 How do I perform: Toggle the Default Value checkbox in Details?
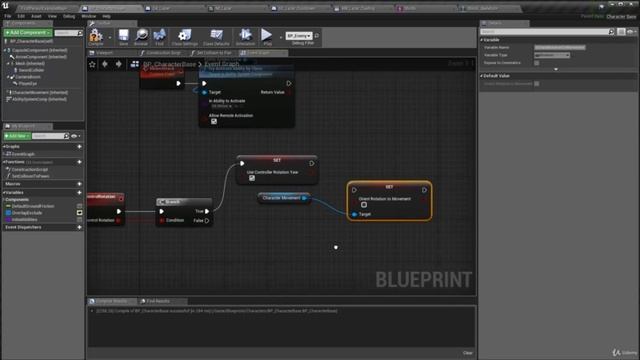(x=537, y=84)
